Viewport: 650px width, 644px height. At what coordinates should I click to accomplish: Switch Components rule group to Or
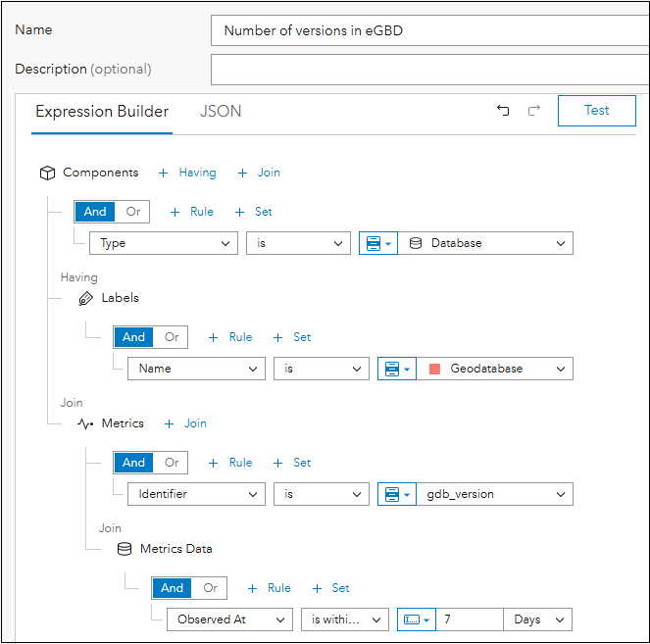pos(133,212)
